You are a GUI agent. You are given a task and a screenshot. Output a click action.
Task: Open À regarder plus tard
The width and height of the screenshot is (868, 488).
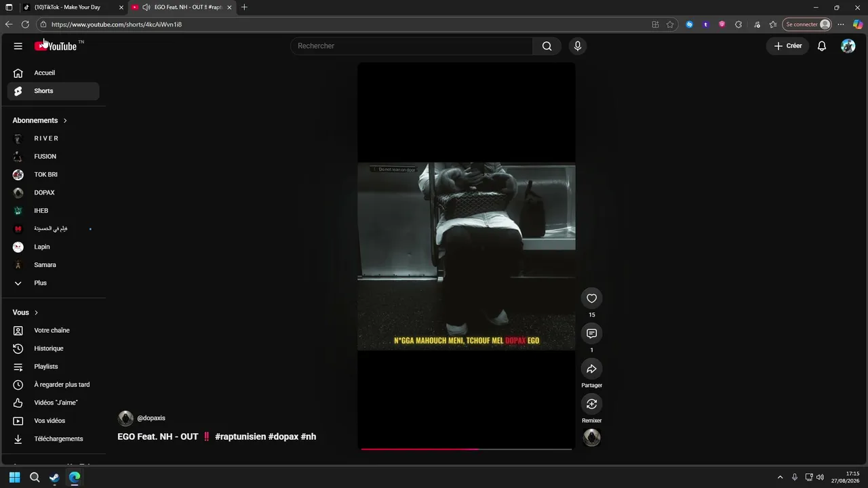(53, 384)
